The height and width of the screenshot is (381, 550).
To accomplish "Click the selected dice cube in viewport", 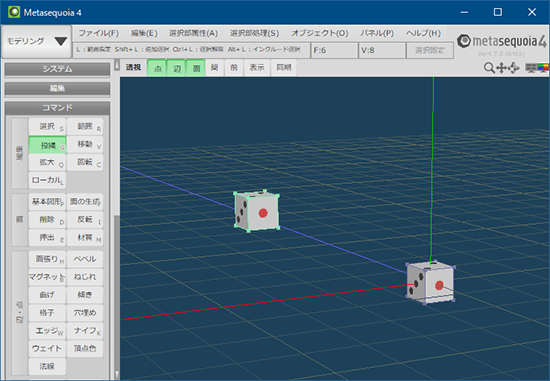I will [x=257, y=211].
